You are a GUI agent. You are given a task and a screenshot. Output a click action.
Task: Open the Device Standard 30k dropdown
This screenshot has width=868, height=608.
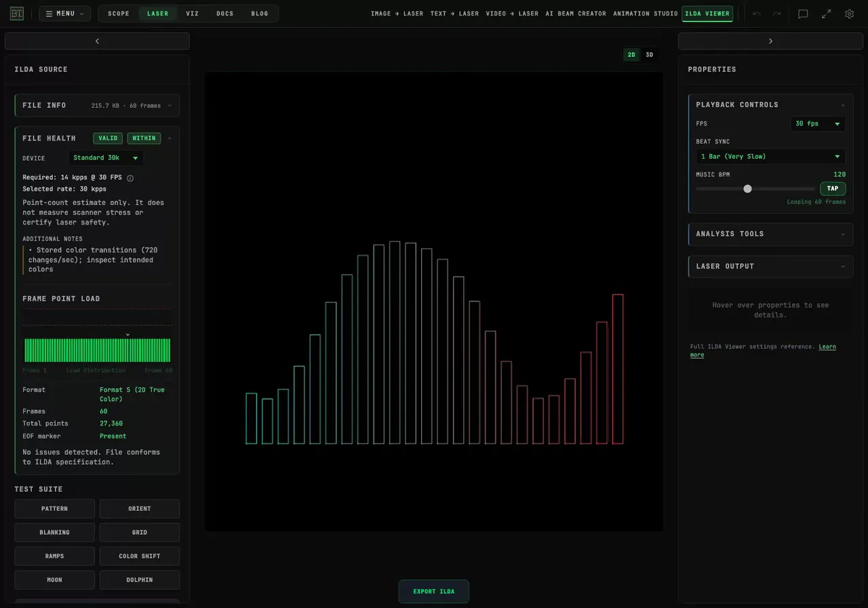coord(106,158)
